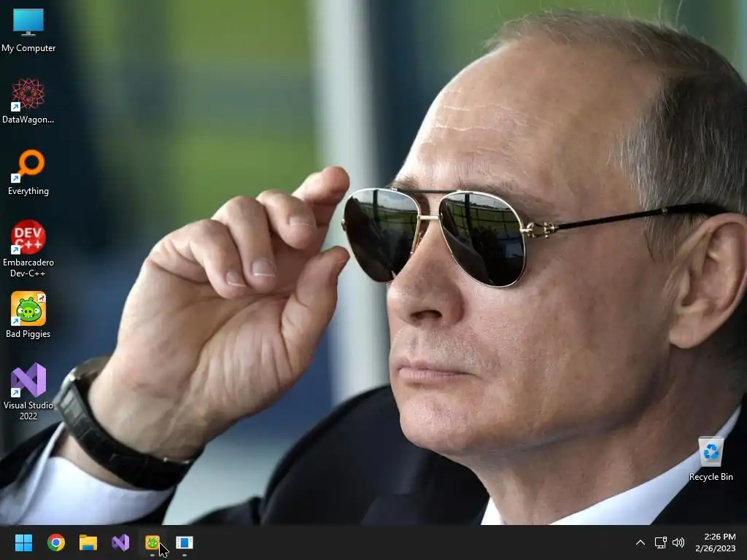Open Visual Studio from the taskbar
This screenshot has height=560, width=747.
(120, 542)
